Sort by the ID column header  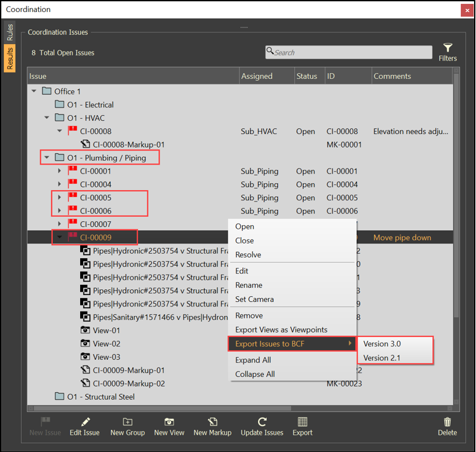pos(348,76)
